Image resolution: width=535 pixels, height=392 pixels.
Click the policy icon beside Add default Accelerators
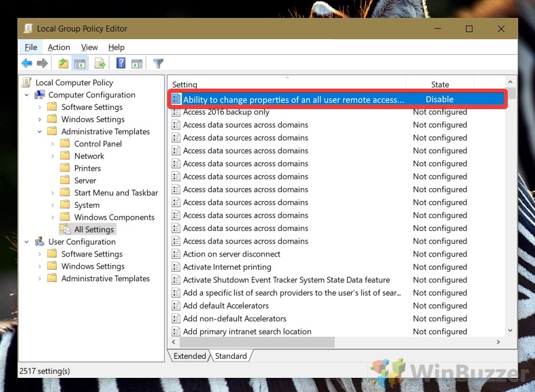(176, 306)
